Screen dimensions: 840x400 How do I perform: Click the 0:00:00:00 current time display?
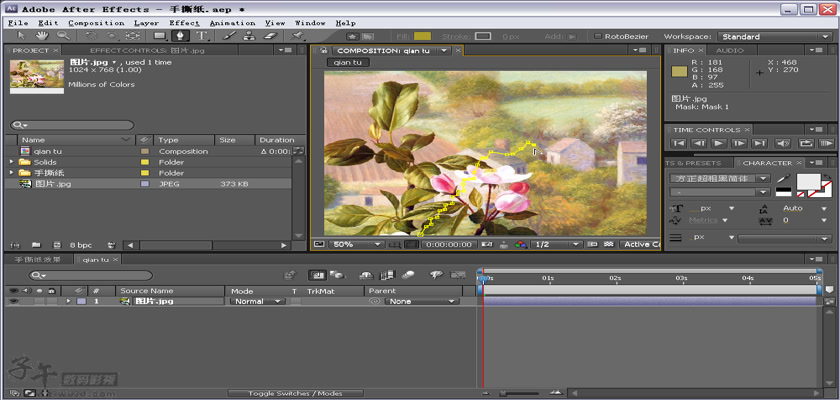point(448,245)
